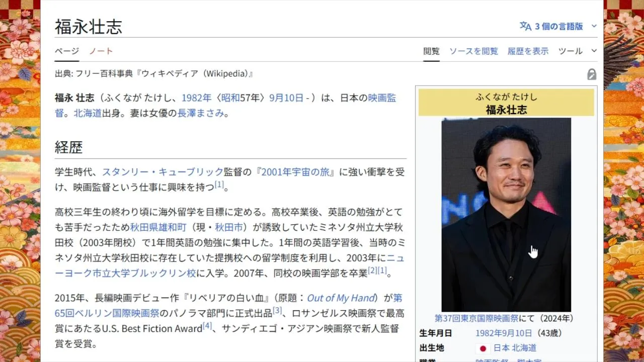
Task: Click the 出生地 label in infobox
Action: click(x=432, y=348)
